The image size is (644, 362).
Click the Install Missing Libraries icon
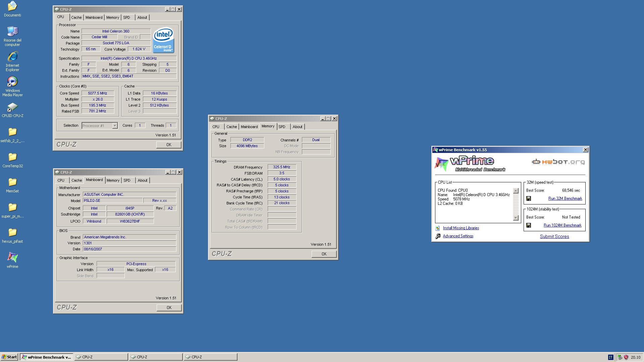(x=437, y=228)
